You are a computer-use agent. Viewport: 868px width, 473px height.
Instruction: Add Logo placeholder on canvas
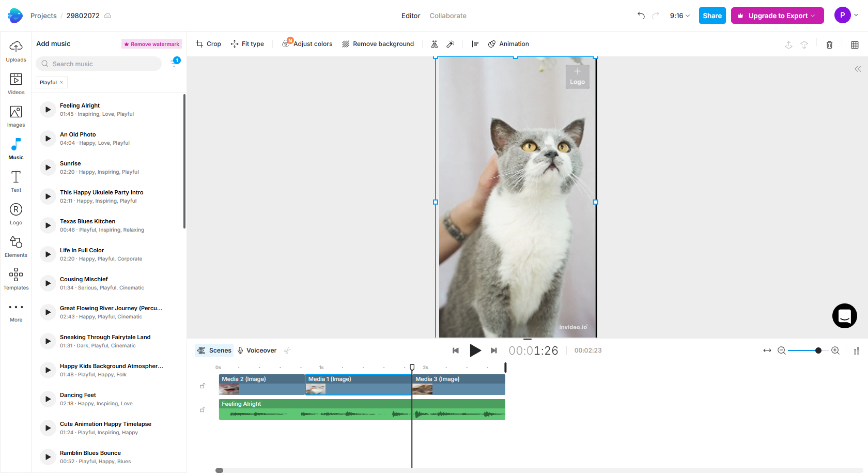[578, 77]
